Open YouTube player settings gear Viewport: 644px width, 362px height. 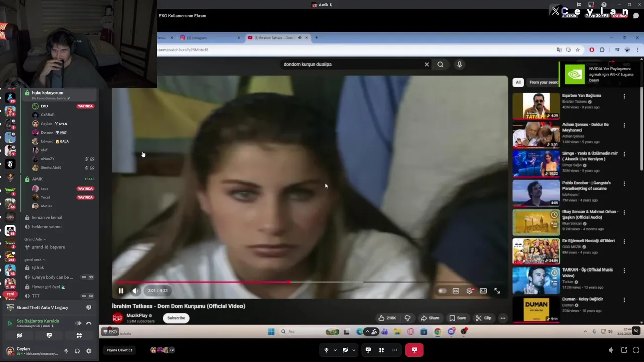[470, 291]
